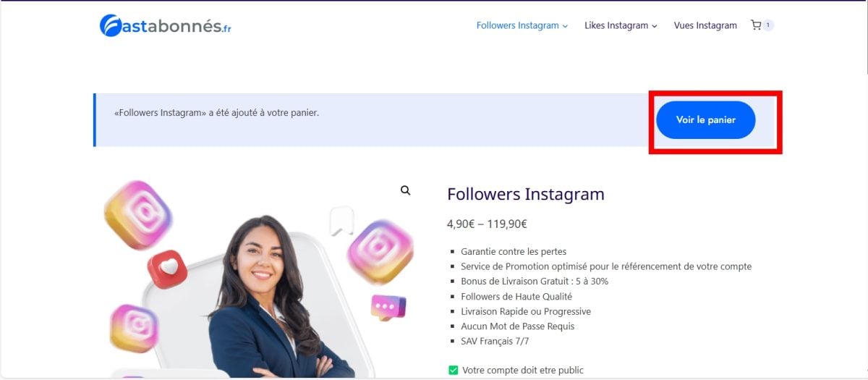Image resolution: width=868 pixels, height=380 pixels.
Task: Expand the Followers Instagram dropdown chevron
Action: (566, 26)
